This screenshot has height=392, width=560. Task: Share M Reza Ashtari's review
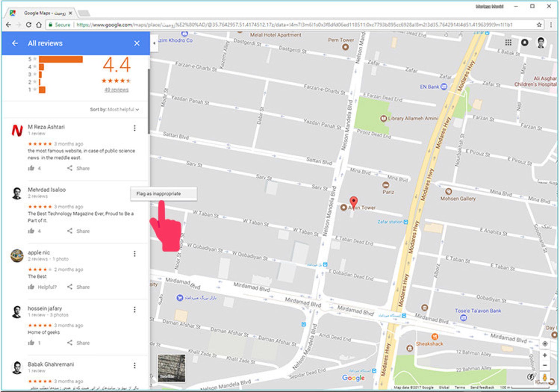79,168
